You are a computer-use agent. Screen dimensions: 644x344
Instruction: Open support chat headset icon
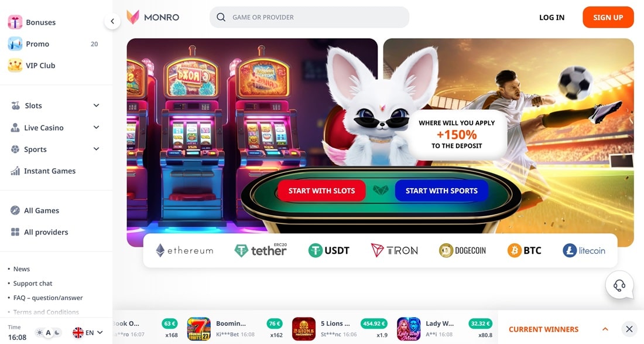pos(619,285)
